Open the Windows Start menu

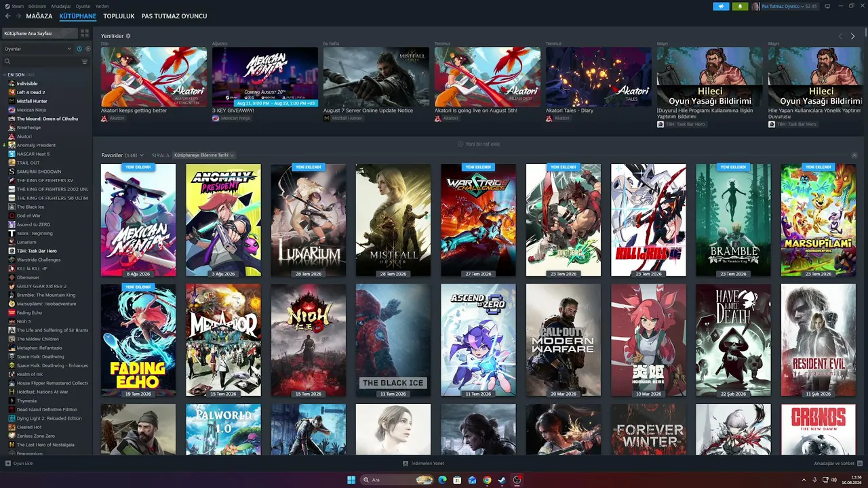[x=351, y=480]
